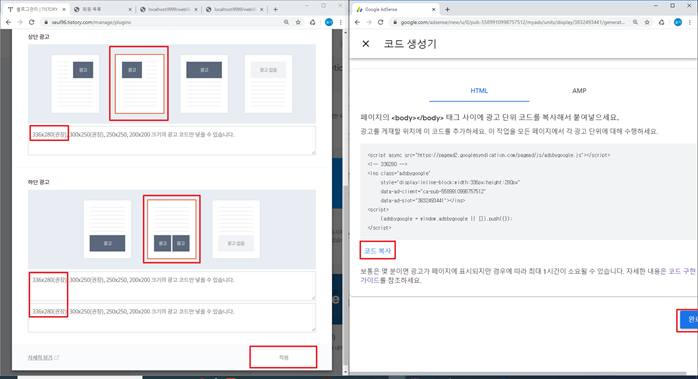Click the first 하단 광고 code text area
The width and height of the screenshot is (698, 379).
tap(172, 286)
